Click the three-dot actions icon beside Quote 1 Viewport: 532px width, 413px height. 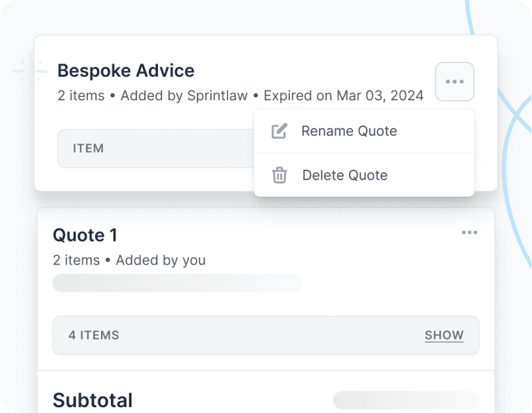pos(470,233)
